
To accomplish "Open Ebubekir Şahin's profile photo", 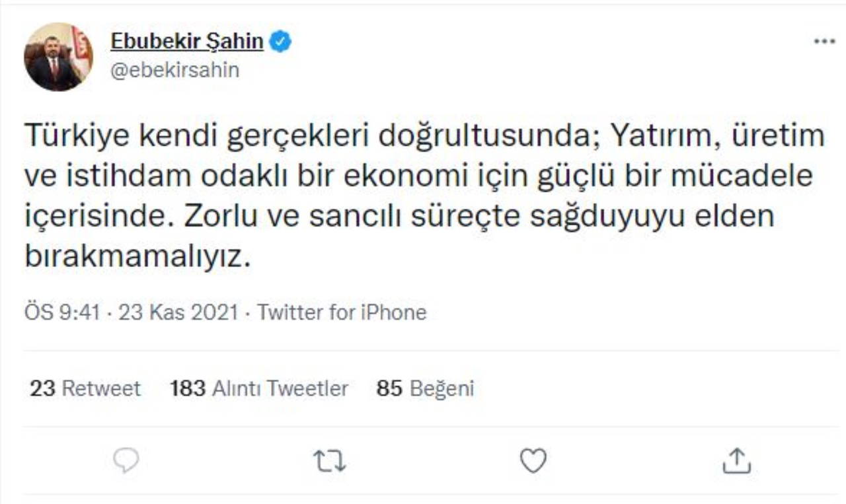I will [58, 57].
